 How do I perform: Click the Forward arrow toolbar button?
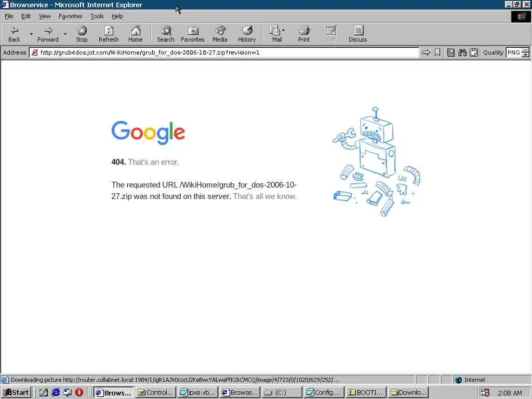tap(48, 34)
